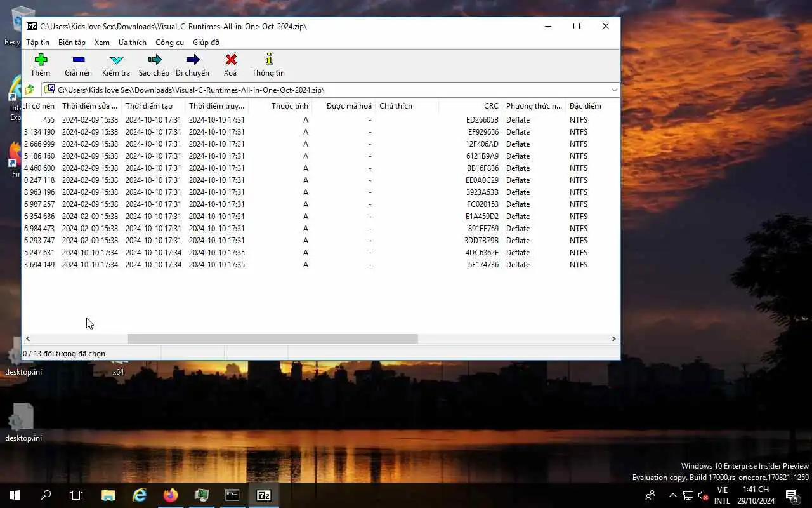
Task: Click the network icon in the system tray
Action: point(688,495)
